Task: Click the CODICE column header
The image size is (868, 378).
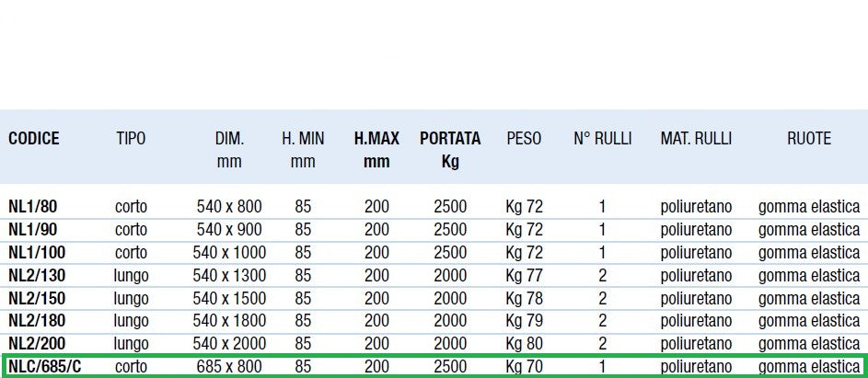Action: 34,139
